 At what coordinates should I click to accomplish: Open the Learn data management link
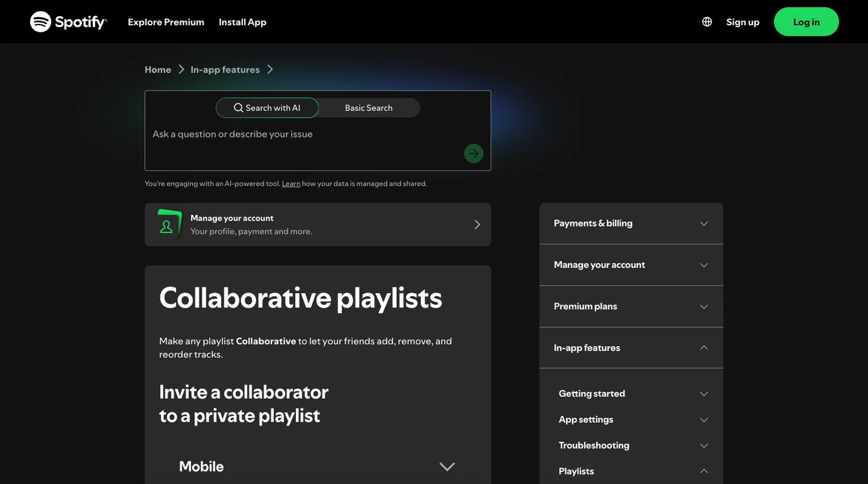pos(291,183)
